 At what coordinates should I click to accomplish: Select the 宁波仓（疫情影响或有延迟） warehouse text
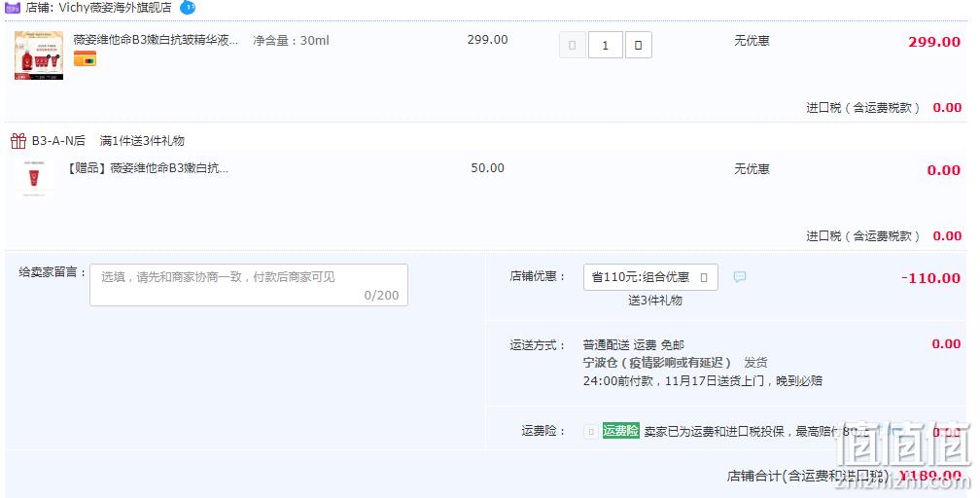pos(657,362)
